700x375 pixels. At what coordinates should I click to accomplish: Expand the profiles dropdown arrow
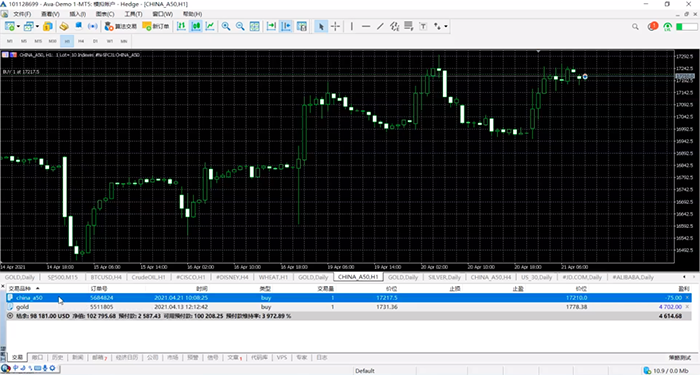coord(38,26)
